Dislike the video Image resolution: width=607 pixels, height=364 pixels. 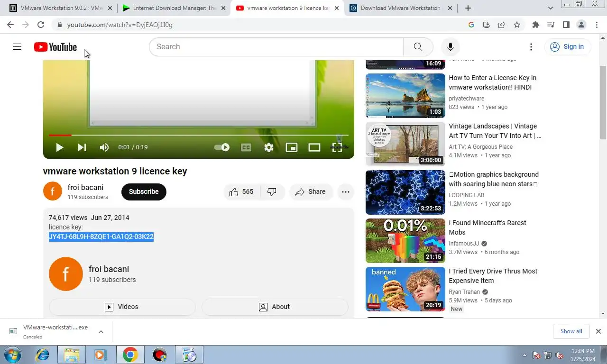click(272, 192)
